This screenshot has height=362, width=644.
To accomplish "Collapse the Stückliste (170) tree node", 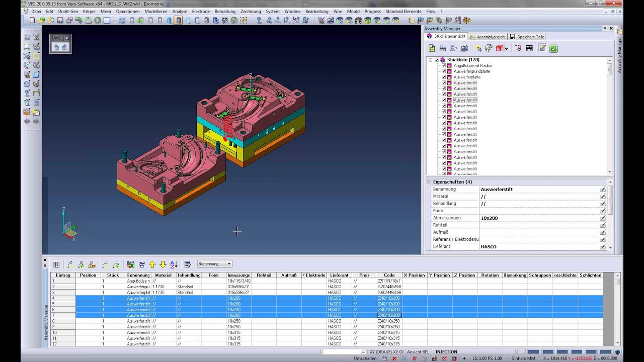I will point(431,60).
